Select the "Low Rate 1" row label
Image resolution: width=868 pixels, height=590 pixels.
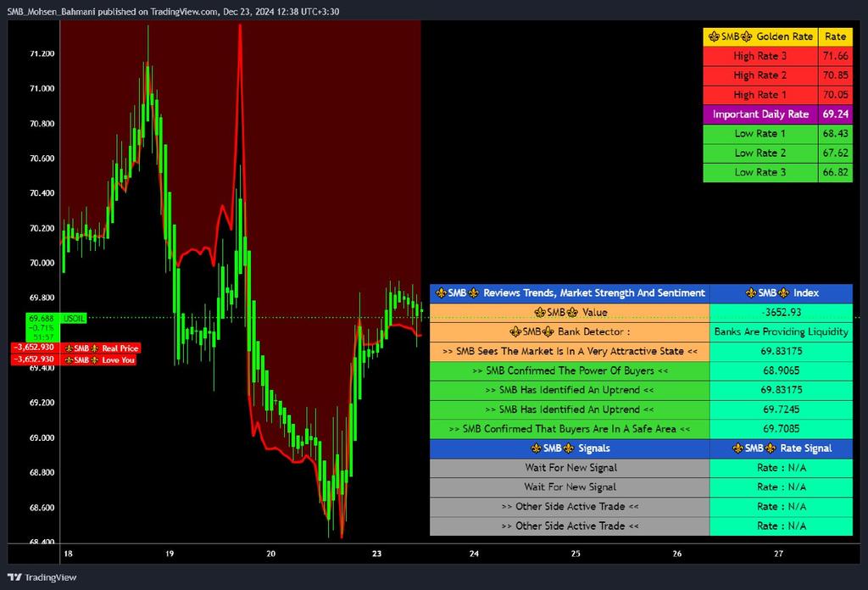tap(760, 133)
